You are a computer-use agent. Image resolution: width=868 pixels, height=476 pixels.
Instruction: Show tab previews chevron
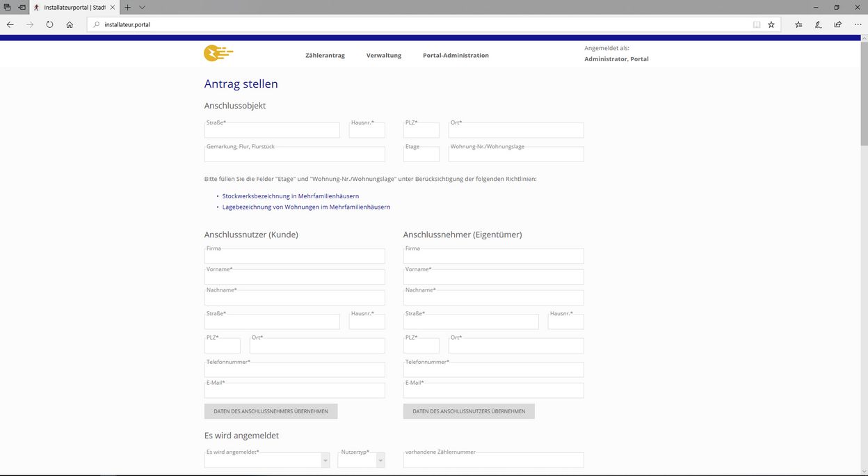(142, 7)
